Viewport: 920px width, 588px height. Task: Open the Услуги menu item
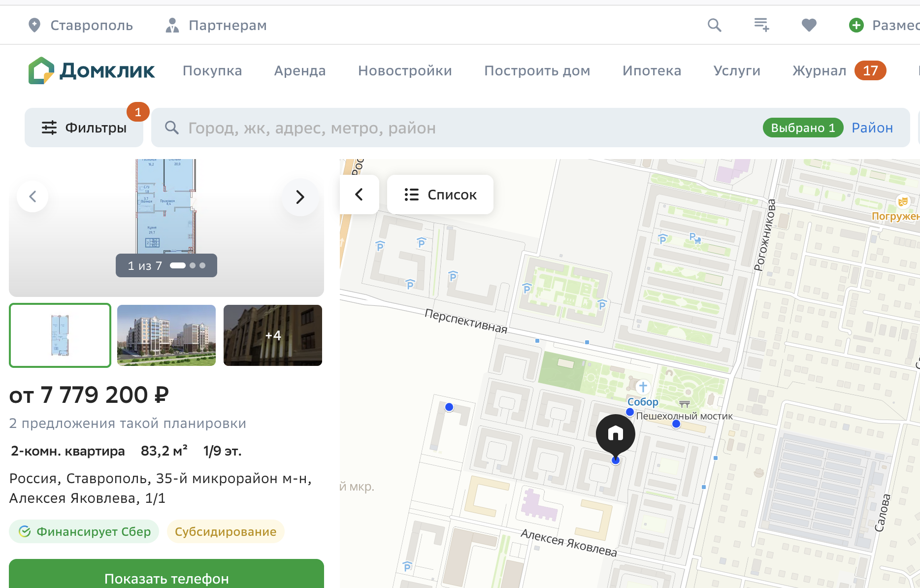tap(737, 70)
